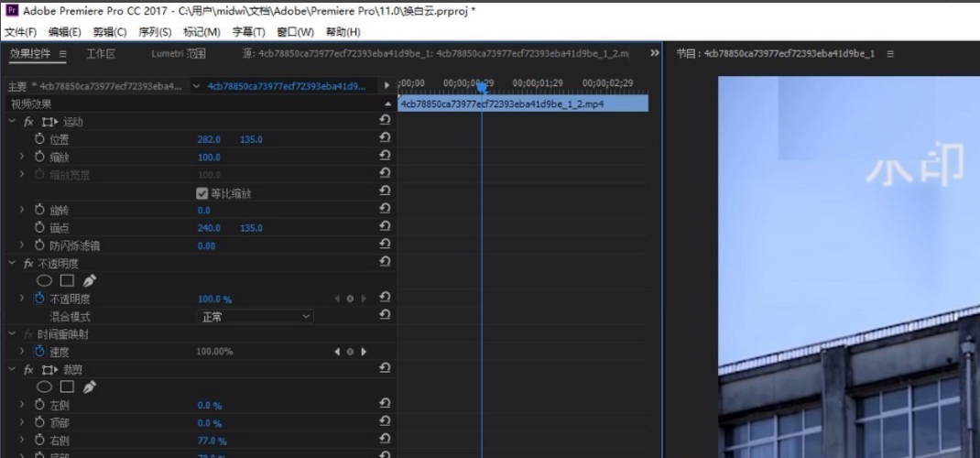Image resolution: width=980 pixels, height=458 pixels.
Task: Go to previous keyframe for 不透明度
Action: (337, 300)
